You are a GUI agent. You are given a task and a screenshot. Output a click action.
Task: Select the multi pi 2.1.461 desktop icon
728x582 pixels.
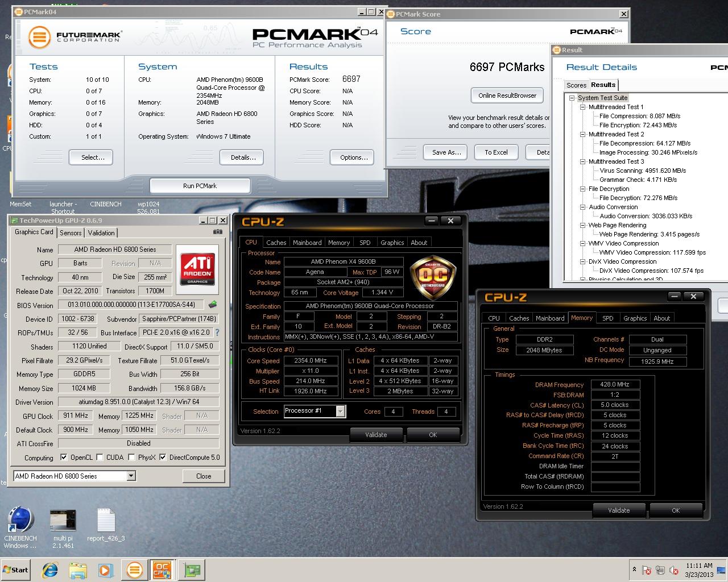(x=63, y=527)
